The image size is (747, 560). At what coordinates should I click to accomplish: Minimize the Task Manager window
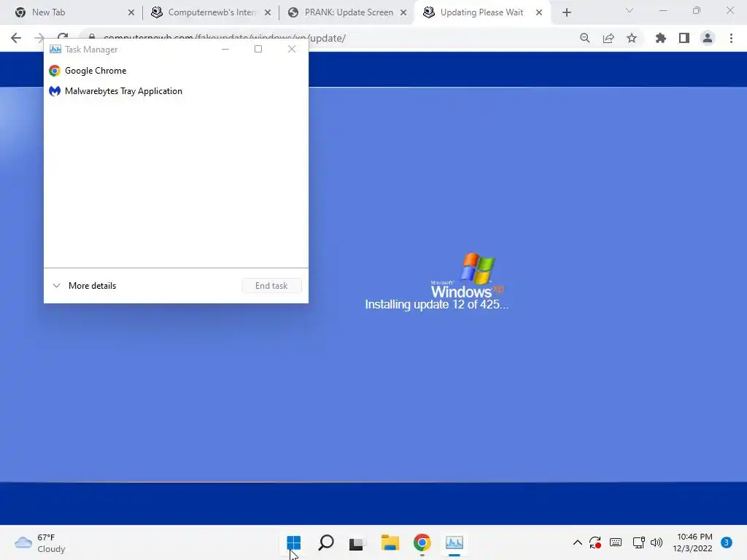[225, 49]
